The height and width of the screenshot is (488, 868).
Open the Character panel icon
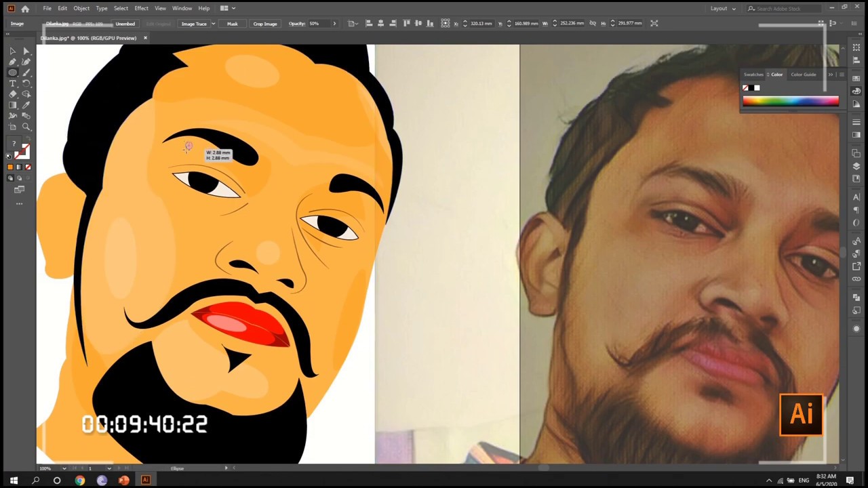pyautogui.click(x=856, y=197)
